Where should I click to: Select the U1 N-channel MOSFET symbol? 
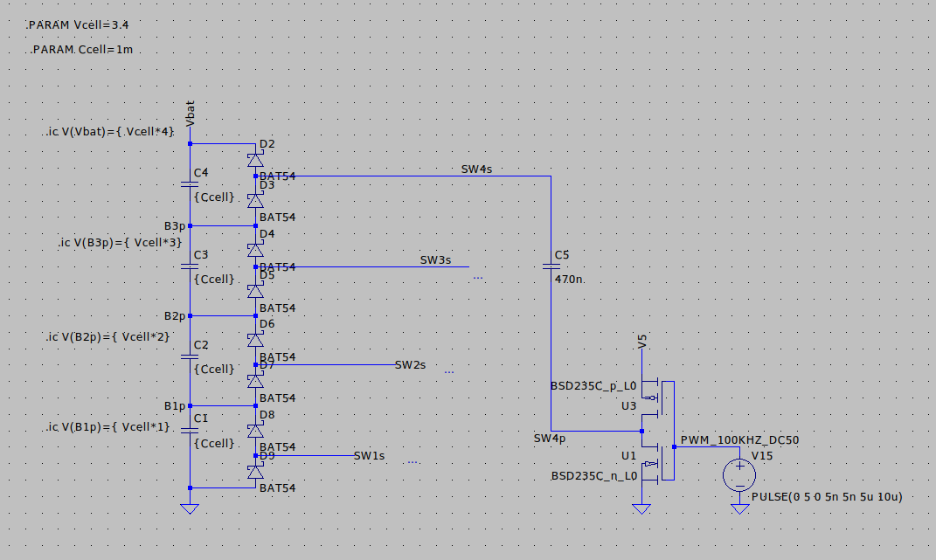[x=658, y=463]
